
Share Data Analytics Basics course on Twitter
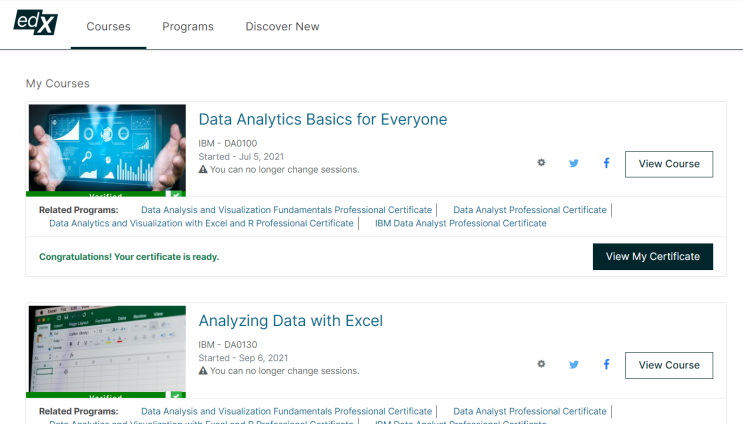(x=574, y=163)
